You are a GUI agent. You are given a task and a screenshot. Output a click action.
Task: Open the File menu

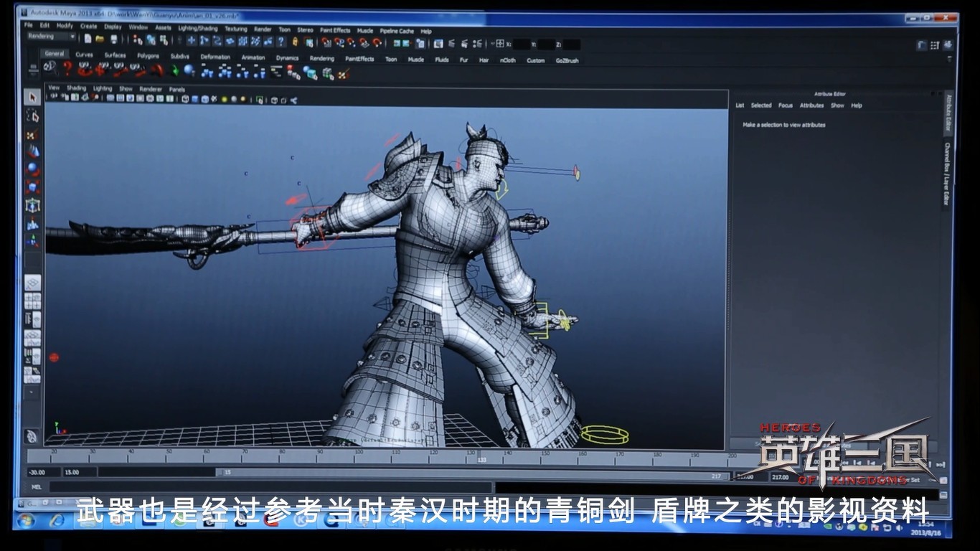pyautogui.click(x=29, y=25)
